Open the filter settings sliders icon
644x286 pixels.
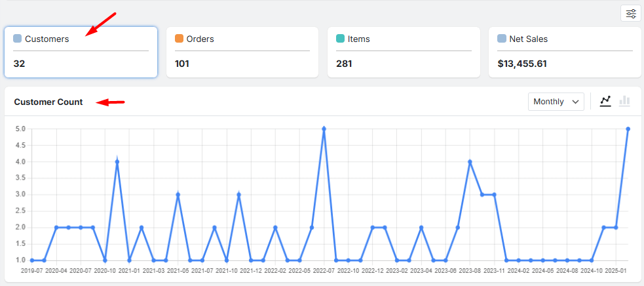pyautogui.click(x=630, y=14)
